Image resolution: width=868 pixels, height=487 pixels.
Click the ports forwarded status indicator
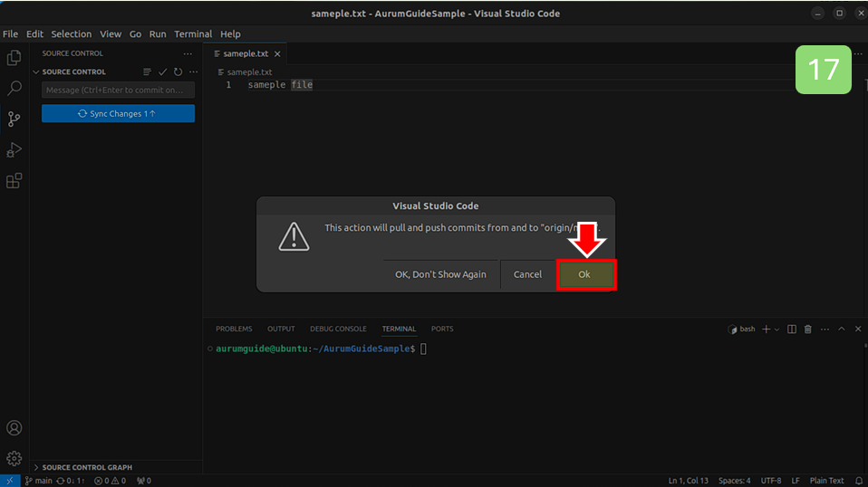pos(144,481)
